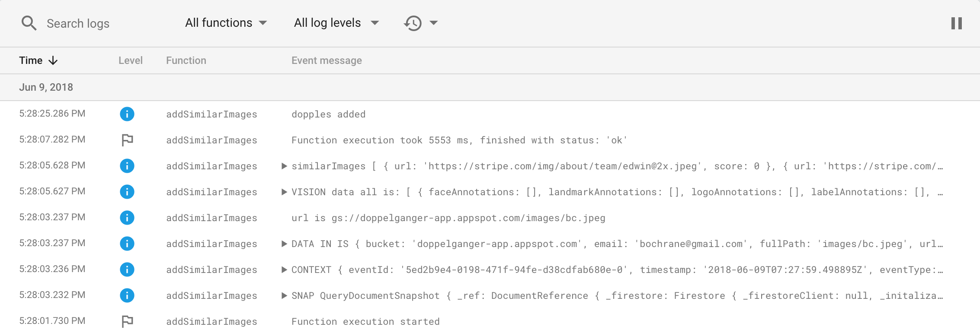Screen dimensions: 980x336
Task: Open the dropdown arrow beside the history icon
Action: (x=434, y=23)
